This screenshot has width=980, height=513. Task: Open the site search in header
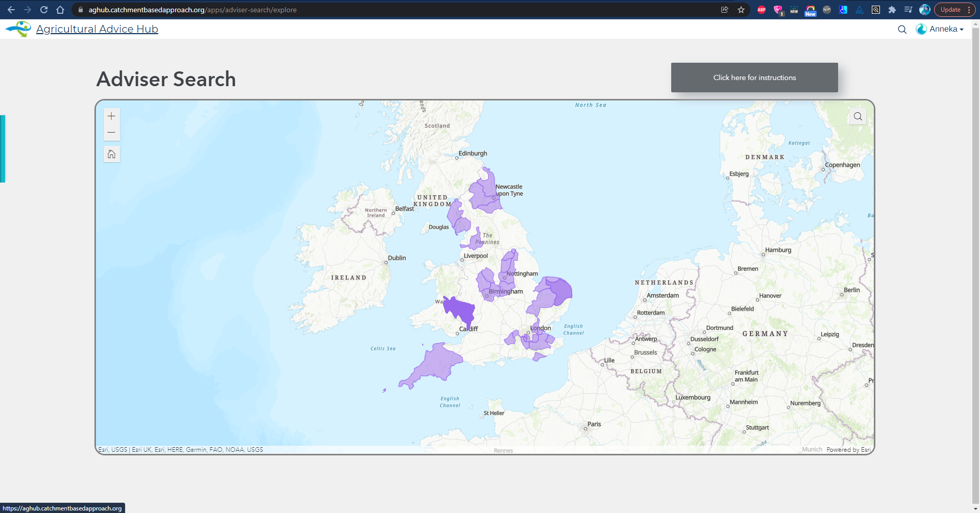(902, 30)
